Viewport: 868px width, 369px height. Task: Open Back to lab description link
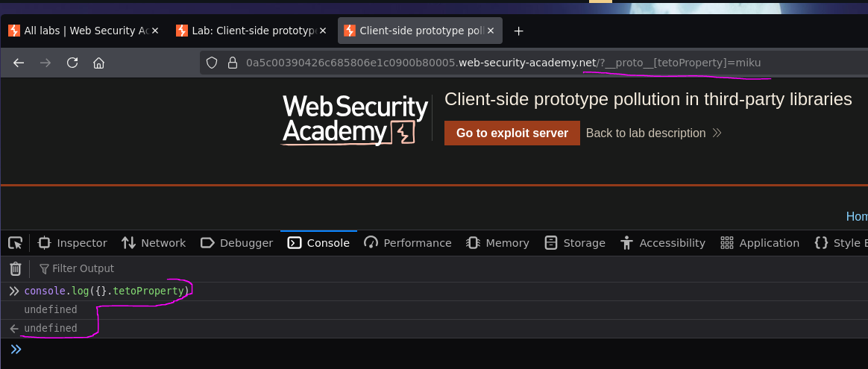[653, 133]
